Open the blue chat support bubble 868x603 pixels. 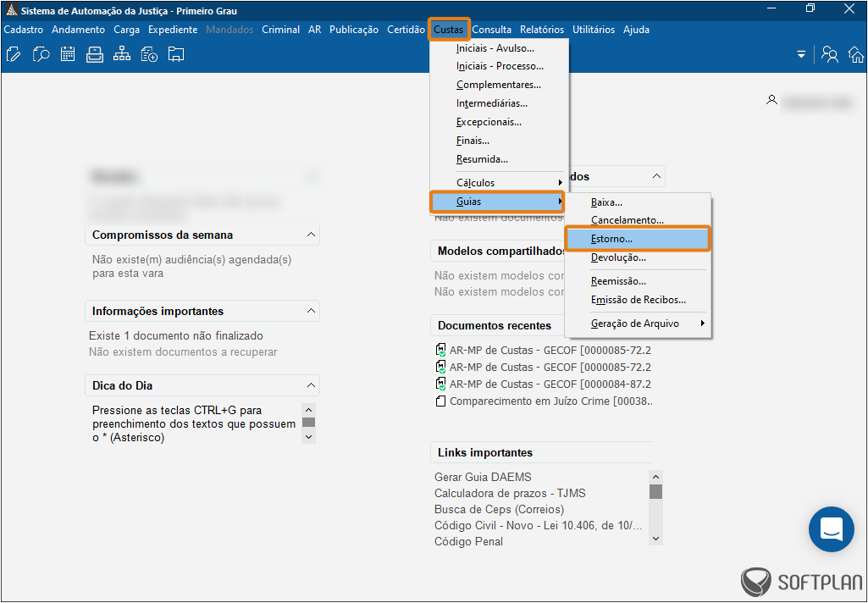coord(832,528)
